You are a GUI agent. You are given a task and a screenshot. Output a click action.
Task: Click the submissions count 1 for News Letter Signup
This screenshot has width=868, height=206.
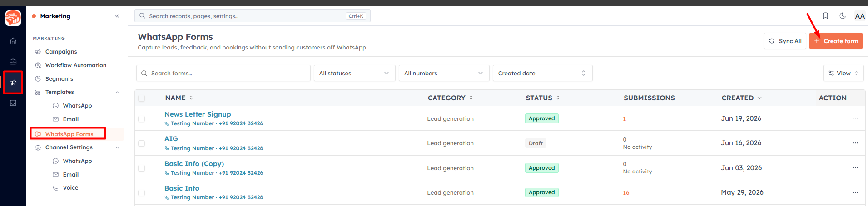pyautogui.click(x=625, y=119)
